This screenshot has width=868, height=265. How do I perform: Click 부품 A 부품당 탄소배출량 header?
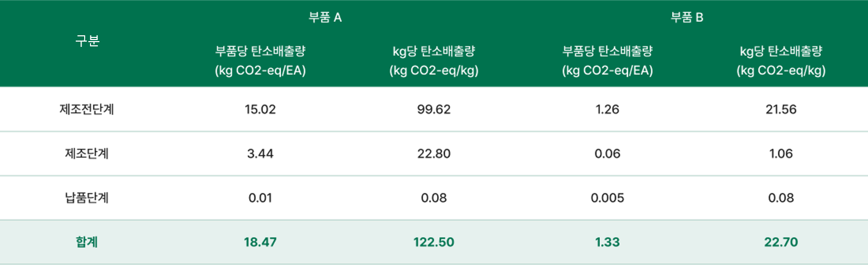260,61
